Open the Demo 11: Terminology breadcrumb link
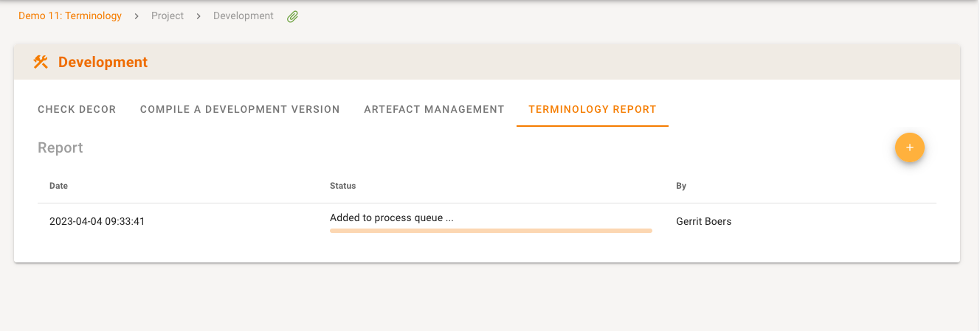This screenshot has width=980, height=331. 70,15
